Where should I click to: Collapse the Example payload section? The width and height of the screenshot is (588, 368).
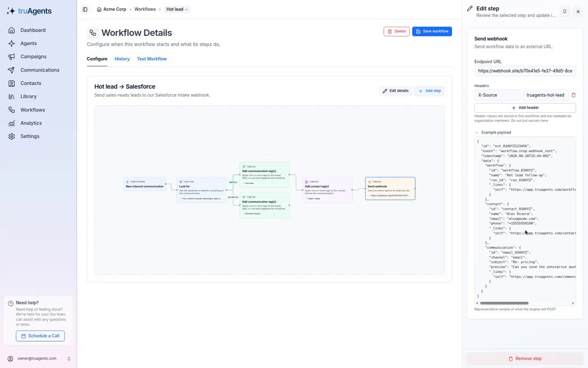tap(493, 132)
